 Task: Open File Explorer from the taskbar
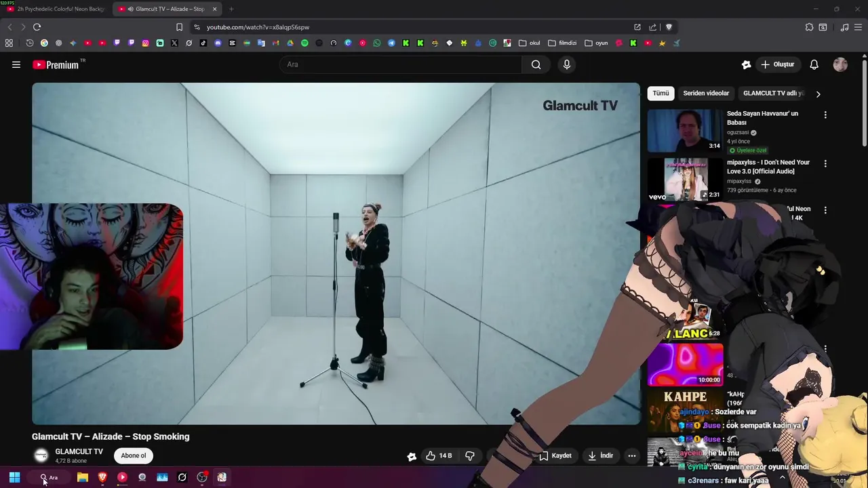83,477
